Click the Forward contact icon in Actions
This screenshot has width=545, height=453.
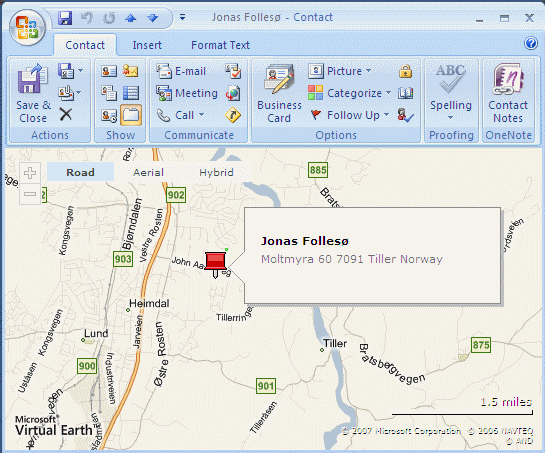(x=65, y=92)
